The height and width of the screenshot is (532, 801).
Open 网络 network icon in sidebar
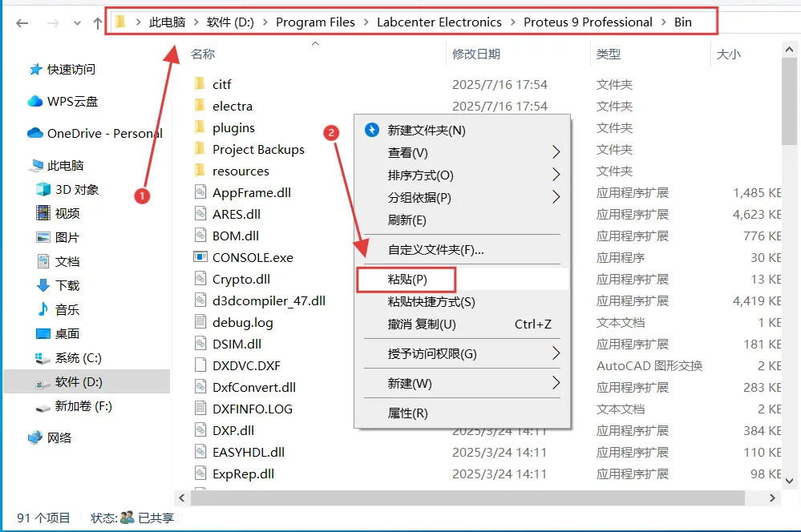(35, 437)
